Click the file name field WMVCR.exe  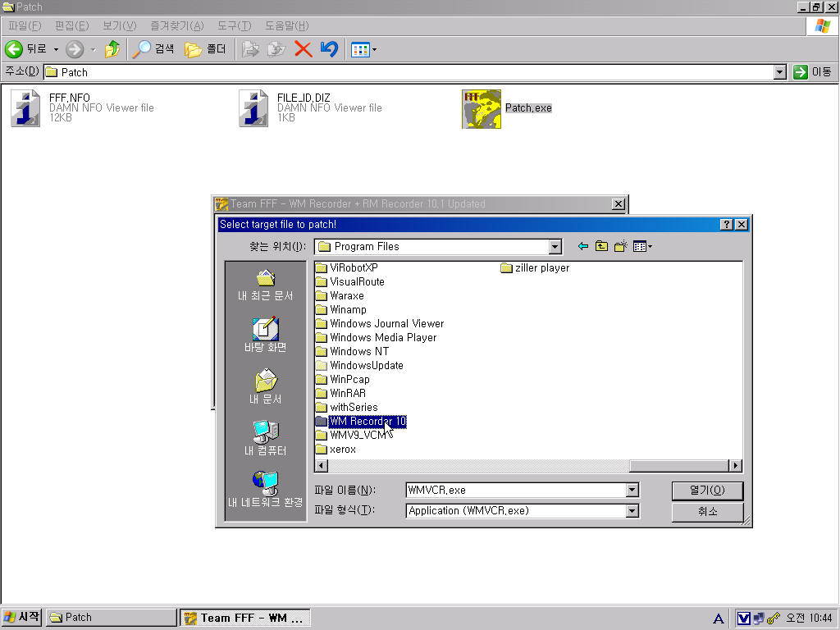pos(517,490)
